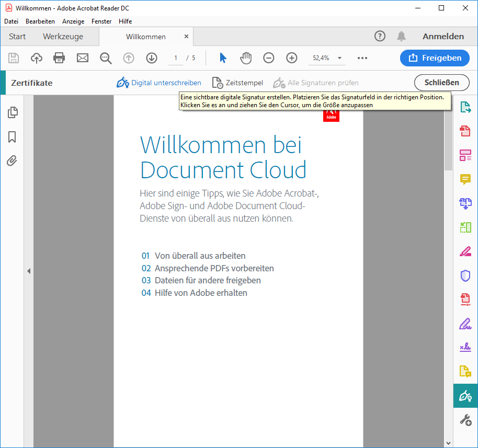
Task: Click Digital unterschreiben
Action: [x=159, y=83]
